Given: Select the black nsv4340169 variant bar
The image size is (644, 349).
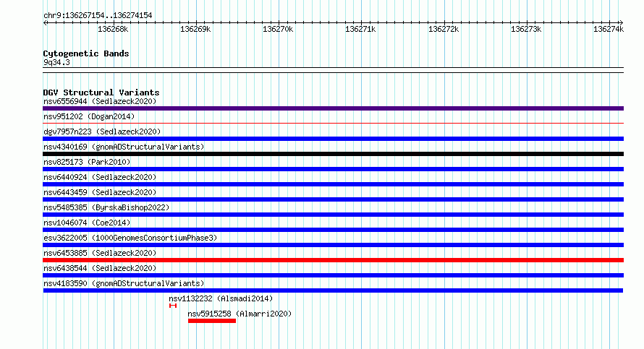Looking at the screenshot, I should click(333, 154).
